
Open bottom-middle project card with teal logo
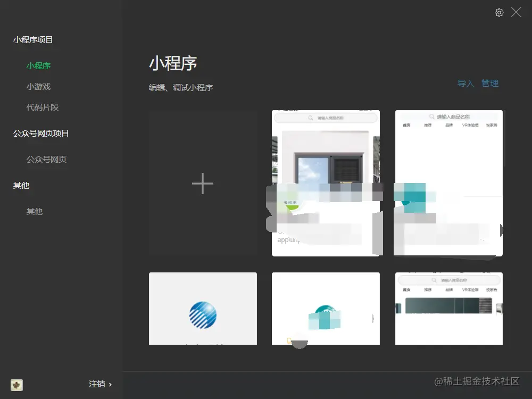[326, 309]
